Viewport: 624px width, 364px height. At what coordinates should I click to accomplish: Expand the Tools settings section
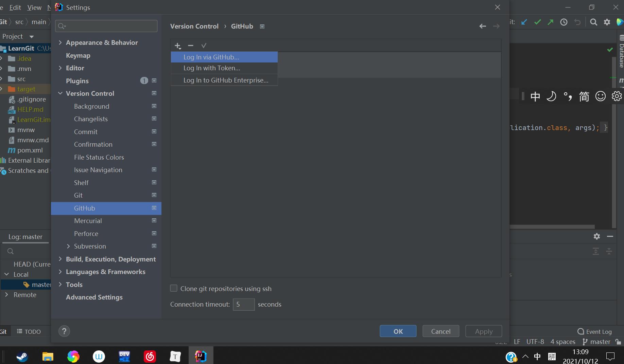(60, 285)
